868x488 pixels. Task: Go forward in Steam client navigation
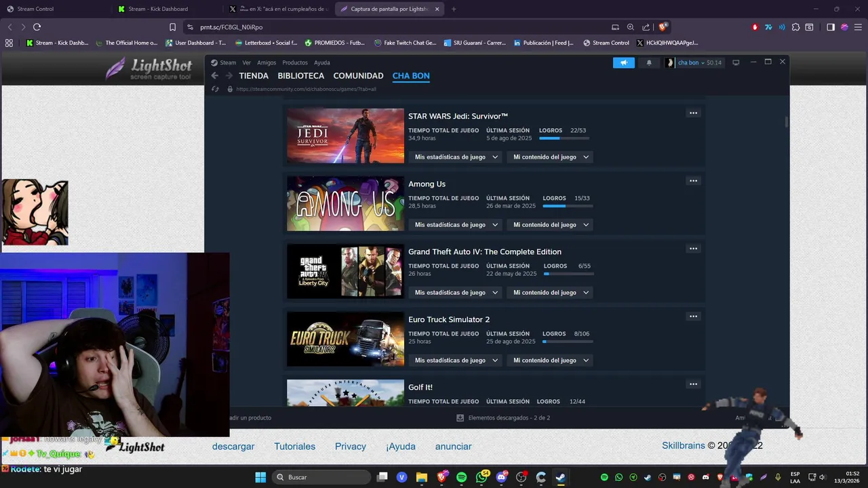click(x=229, y=76)
